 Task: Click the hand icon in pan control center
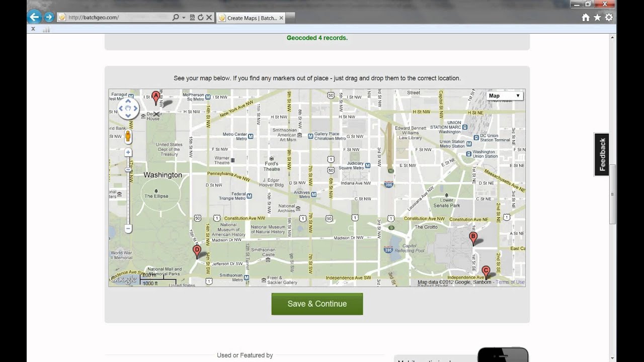128,108
